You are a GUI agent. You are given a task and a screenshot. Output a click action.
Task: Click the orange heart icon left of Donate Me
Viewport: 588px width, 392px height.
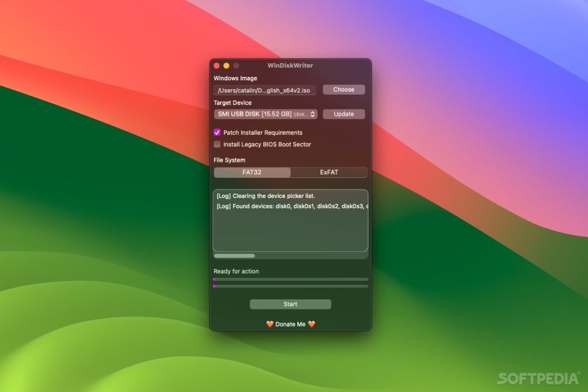pyautogui.click(x=269, y=324)
